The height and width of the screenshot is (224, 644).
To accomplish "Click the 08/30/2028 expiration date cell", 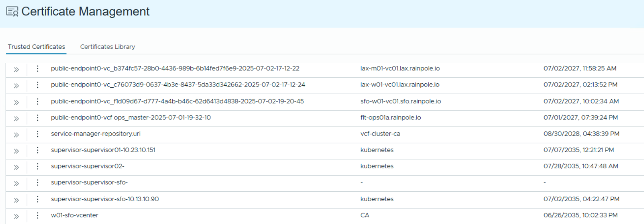I will [581, 134].
